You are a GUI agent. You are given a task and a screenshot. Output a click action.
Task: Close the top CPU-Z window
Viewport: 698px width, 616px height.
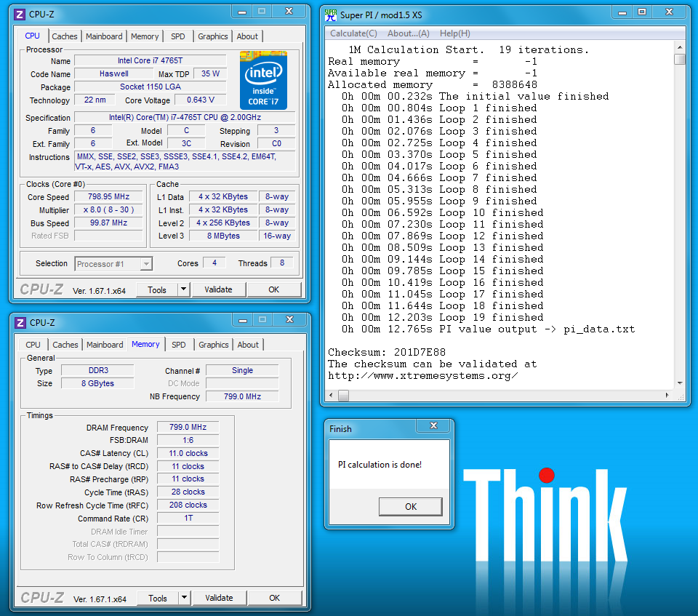click(x=289, y=12)
